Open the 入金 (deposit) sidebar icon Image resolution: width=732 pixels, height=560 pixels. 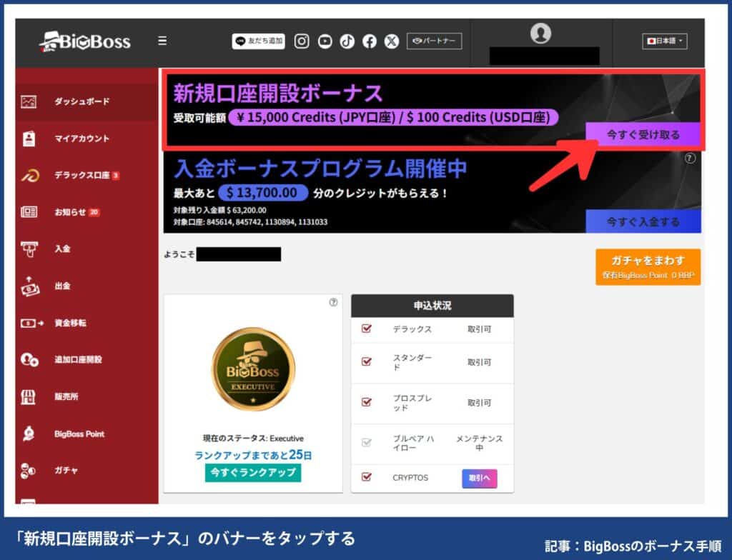[x=29, y=249]
